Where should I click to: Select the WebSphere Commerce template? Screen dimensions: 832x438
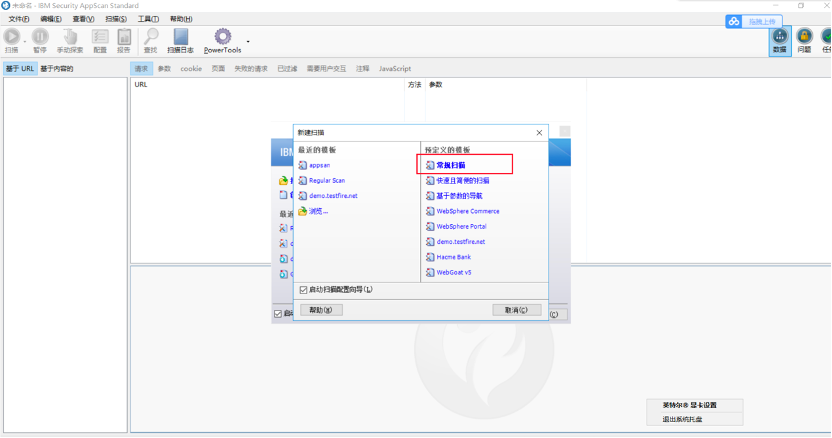pyautogui.click(x=467, y=211)
